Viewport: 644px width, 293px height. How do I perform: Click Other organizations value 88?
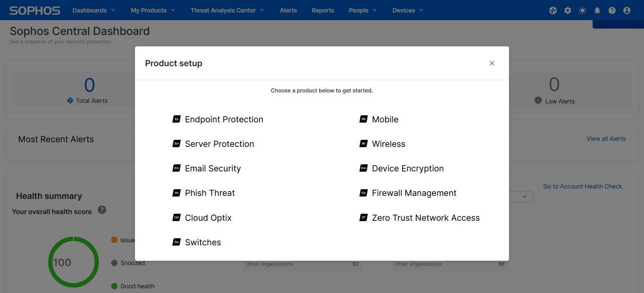[x=501, y=264]
